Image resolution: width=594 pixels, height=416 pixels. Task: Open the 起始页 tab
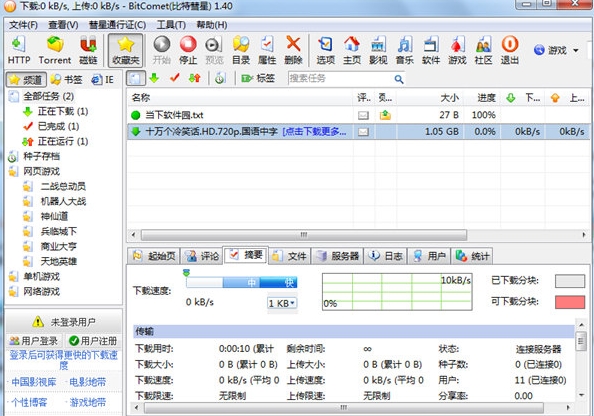click(x=154, y=256)
